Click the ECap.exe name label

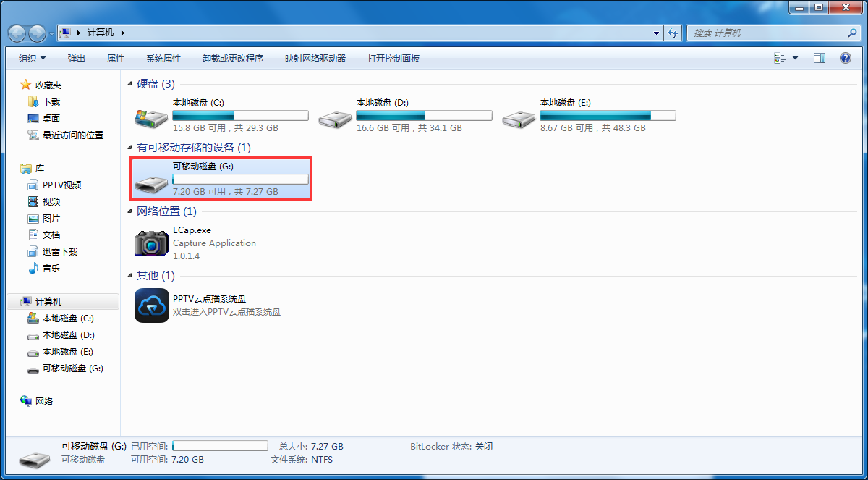coord(192,230)
